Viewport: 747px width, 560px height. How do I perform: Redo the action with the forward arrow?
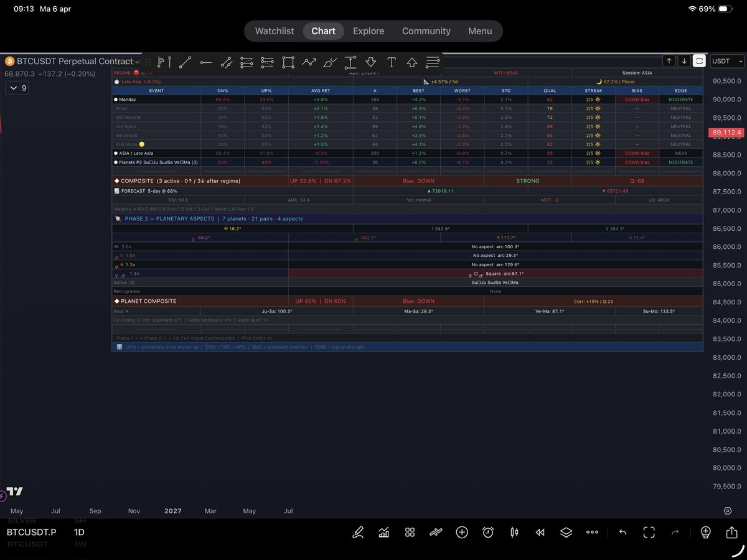[675, 532]
